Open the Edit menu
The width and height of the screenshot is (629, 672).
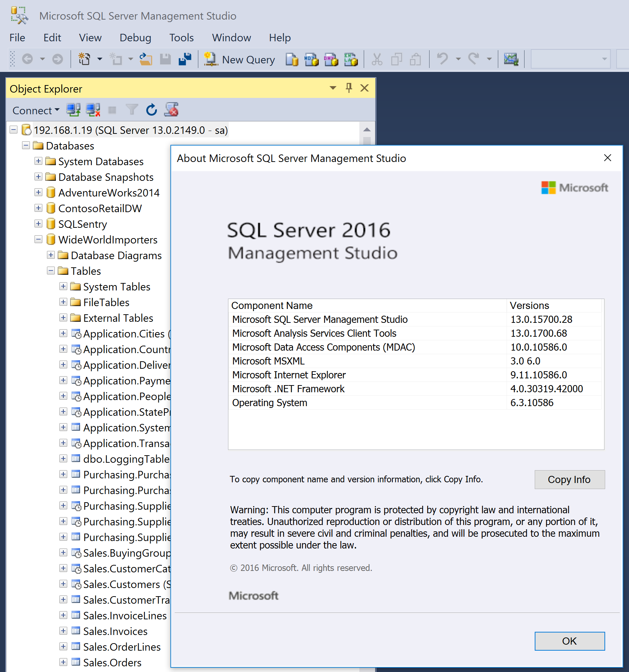click(x=52, y=37)
